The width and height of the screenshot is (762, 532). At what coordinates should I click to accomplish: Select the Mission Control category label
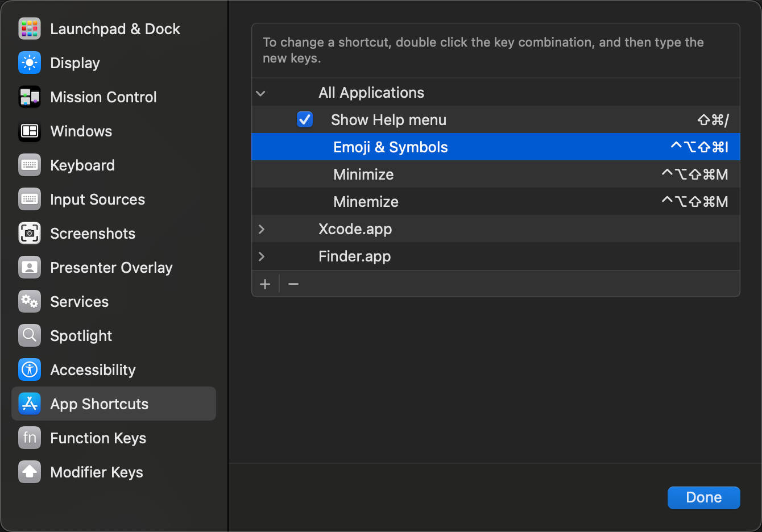point(103,97)
